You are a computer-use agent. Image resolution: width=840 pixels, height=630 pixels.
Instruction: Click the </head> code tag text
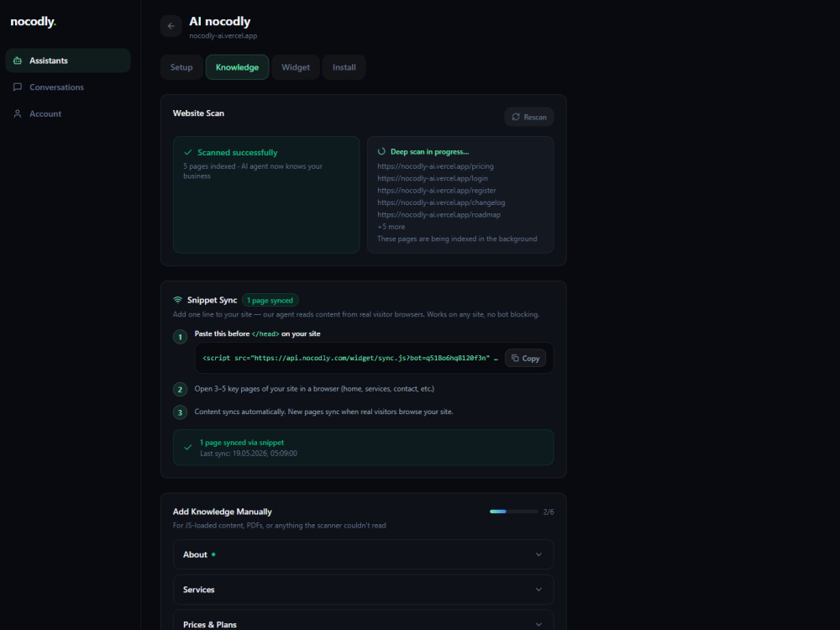coord(265,333)
